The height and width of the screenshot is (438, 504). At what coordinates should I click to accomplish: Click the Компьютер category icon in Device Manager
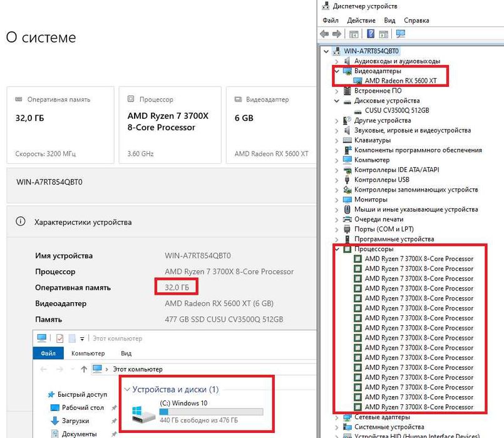[x=347, y=160]
